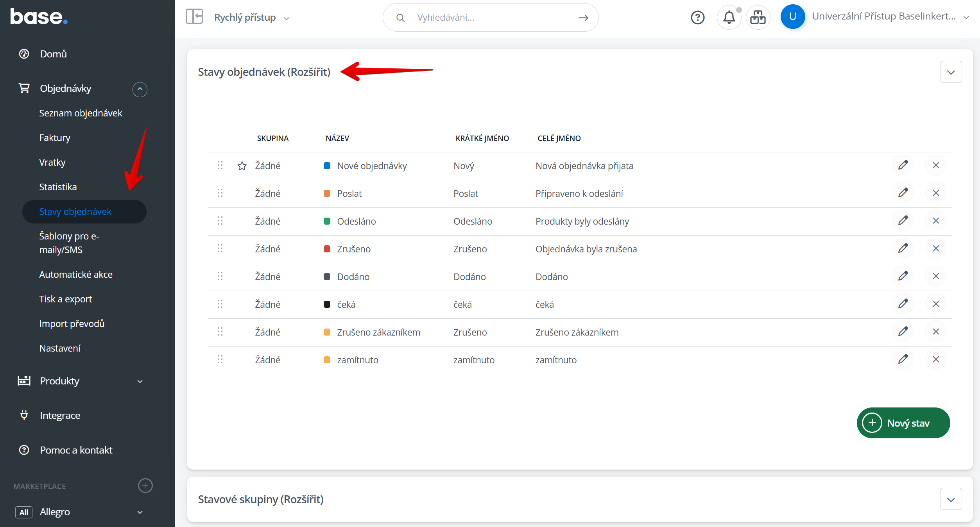Click the plus icon next to Marketplace
The image size is (980, 527).
(145, 486)
